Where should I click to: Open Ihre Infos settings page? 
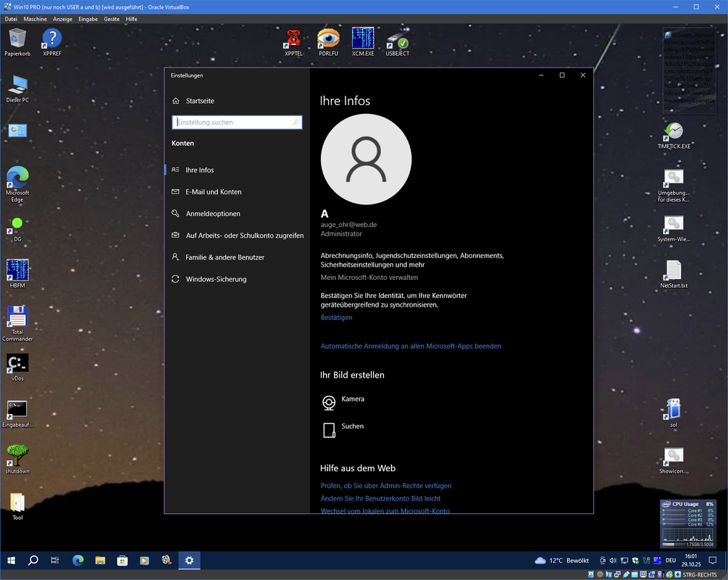tap(237, 170)
